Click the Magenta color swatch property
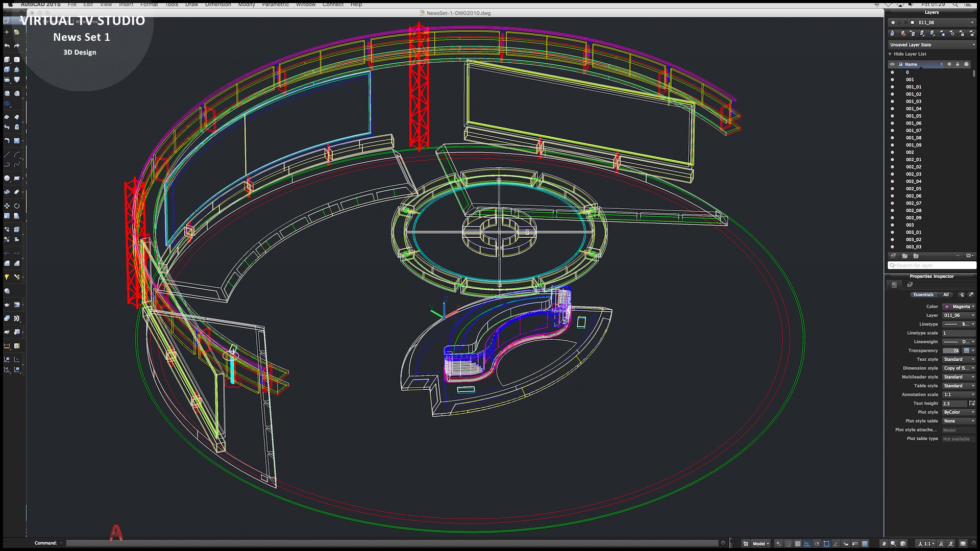The height and width of the screenshot is (551, 980). 946,306
